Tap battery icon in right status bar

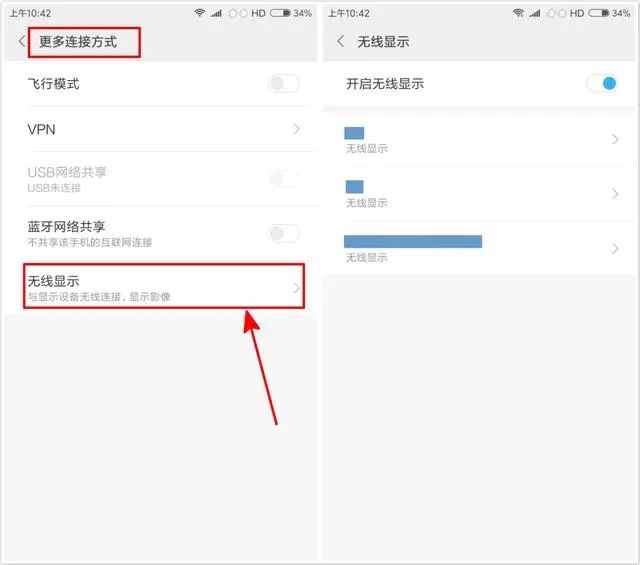(599, 13)
